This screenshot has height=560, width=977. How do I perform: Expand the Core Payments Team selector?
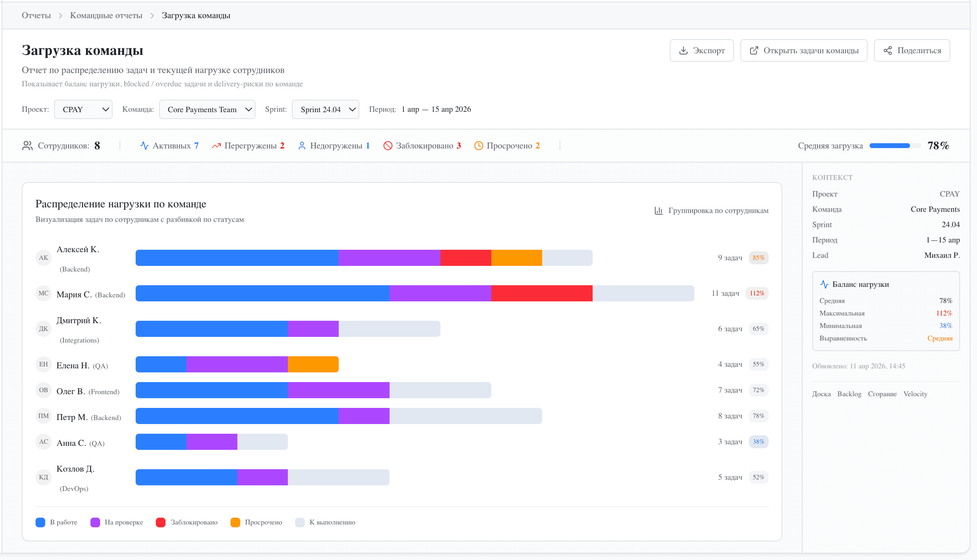(207, 109)
